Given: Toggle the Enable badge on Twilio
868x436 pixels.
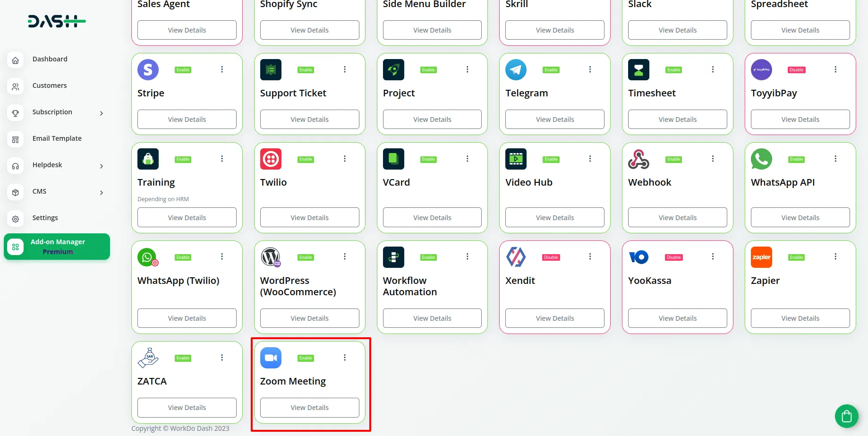Looking at the screenshot, I should click(x=306, y=159).
